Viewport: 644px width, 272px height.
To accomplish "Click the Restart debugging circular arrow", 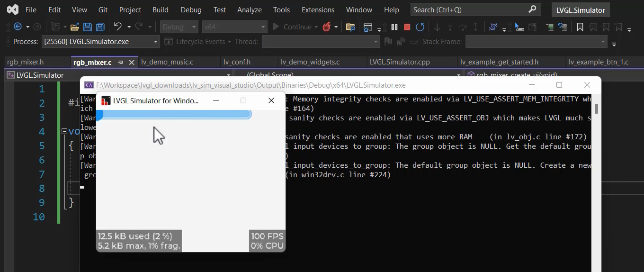I will pyautogui.click(x=420, y=27).
